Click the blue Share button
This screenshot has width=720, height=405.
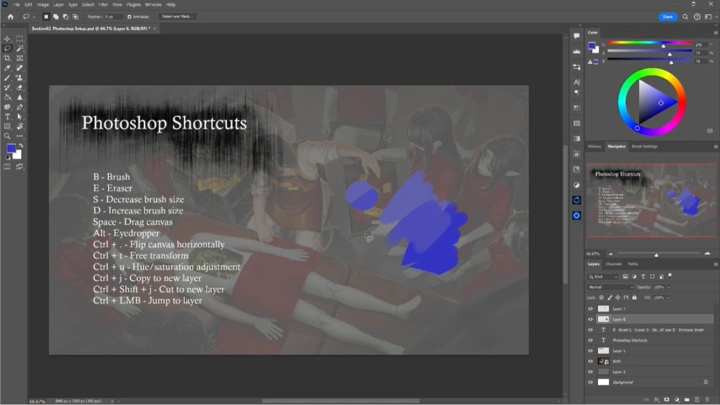pyautogui.click(x=668, y=17)
